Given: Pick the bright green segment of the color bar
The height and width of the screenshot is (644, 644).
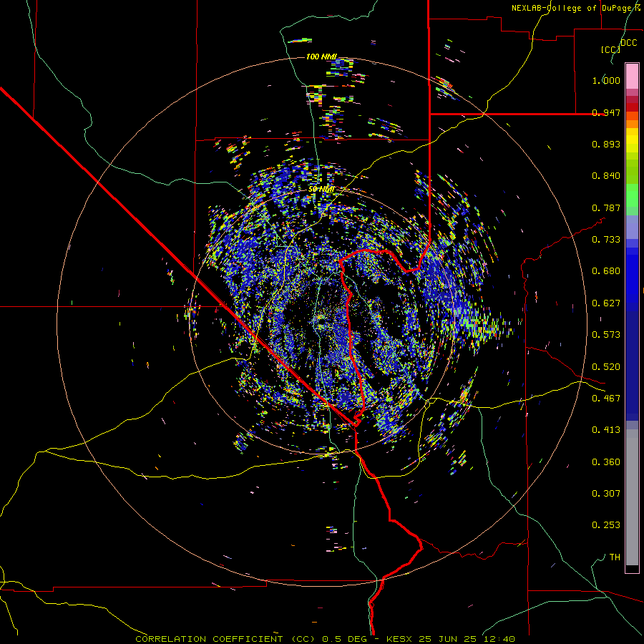Looking at the screenshot, I should pos(632,195).
